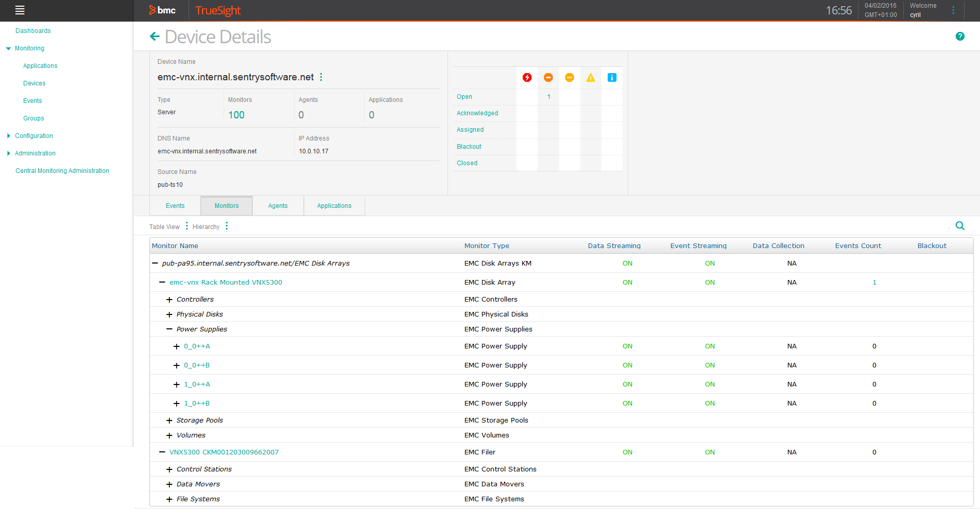Expand the Controllers node
The height and width of the screenshot is (509, 980).
tap(169, 300)
